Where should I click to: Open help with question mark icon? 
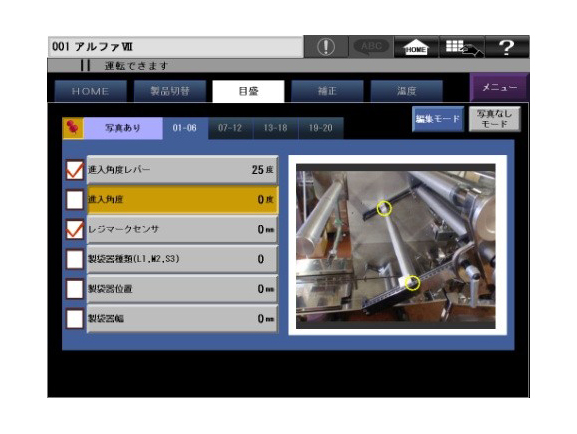coord(507,47)
